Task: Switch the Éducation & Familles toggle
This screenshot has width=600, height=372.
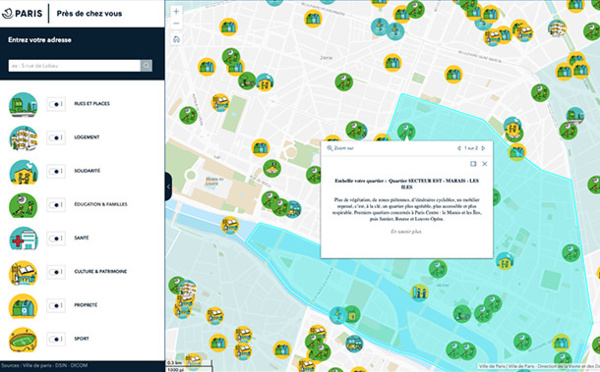Action: pyautogui.click(x=56, y=205)
